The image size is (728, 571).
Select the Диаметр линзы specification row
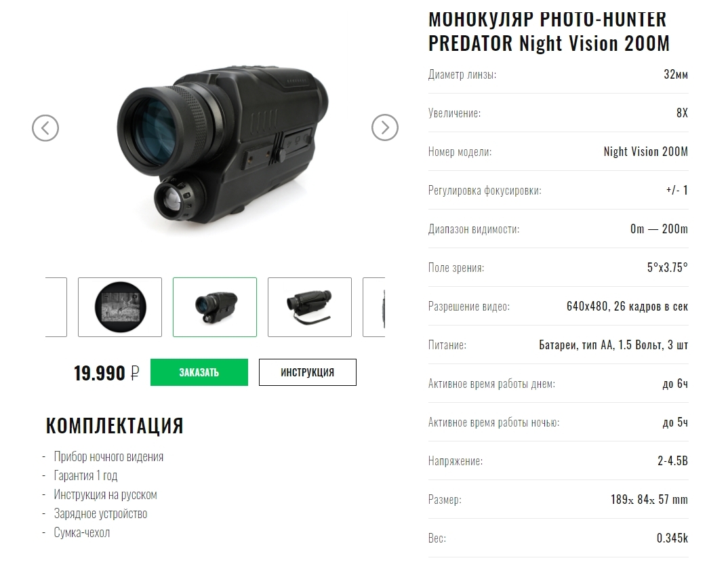[558, 75]
